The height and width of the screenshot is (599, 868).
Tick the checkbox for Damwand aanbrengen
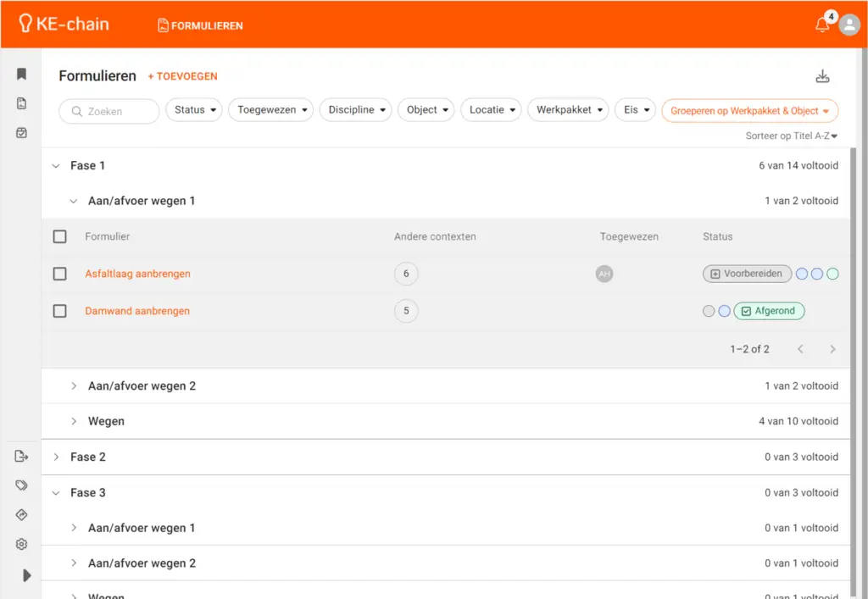(x=60, y=311)
